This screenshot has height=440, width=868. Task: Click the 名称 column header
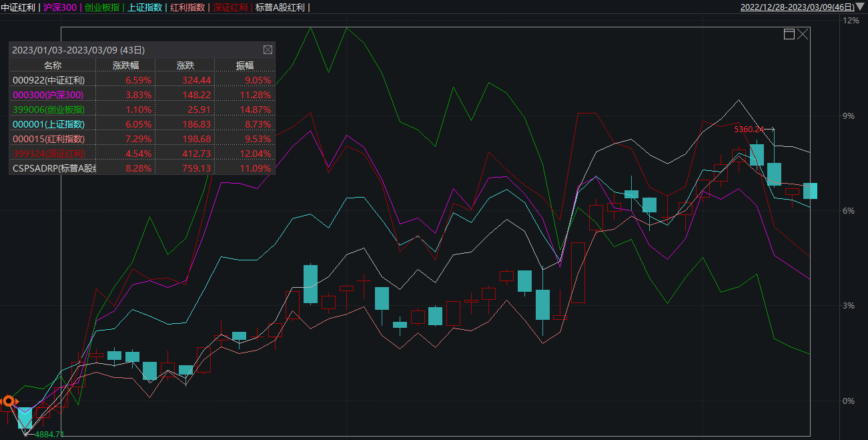(x=52, y=65)
